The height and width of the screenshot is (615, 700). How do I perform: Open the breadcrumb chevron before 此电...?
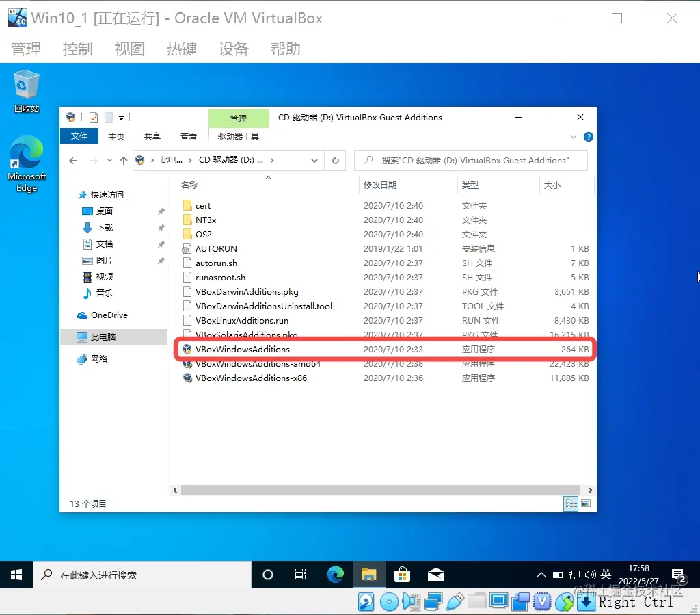pyautogui.click(x=152, y=160)
